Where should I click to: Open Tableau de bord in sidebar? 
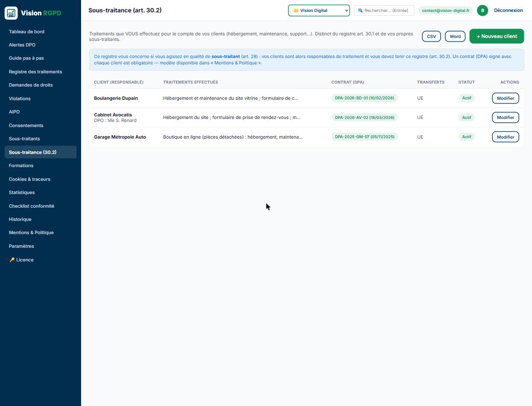click(41, 32)
